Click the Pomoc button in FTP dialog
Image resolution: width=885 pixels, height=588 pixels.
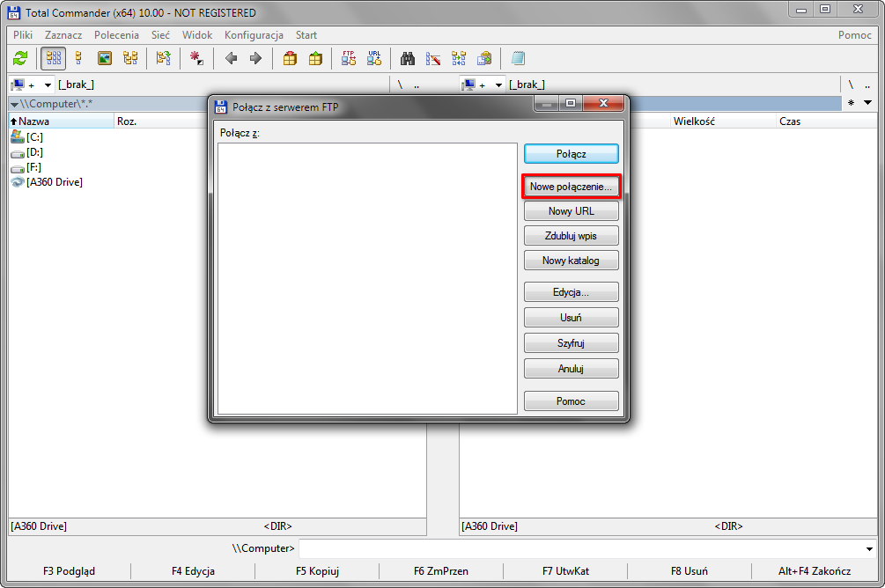pyautogui.click(x=572, y=401)
